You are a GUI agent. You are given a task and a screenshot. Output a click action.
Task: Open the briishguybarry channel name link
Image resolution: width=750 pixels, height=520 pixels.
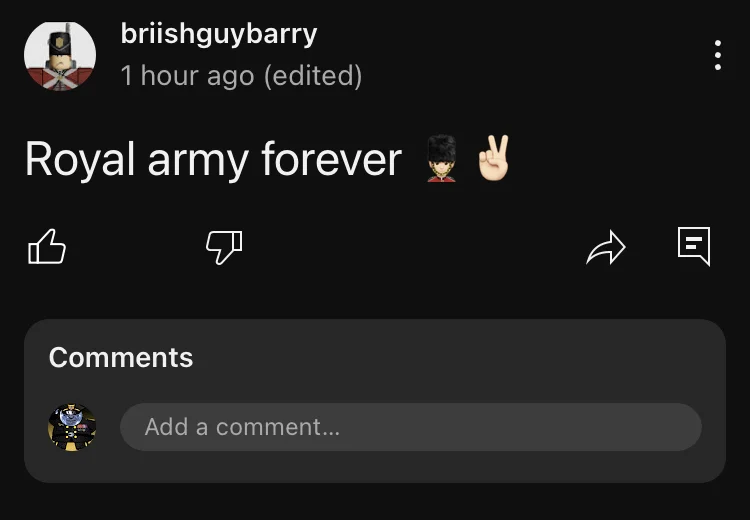coord(219,34)
